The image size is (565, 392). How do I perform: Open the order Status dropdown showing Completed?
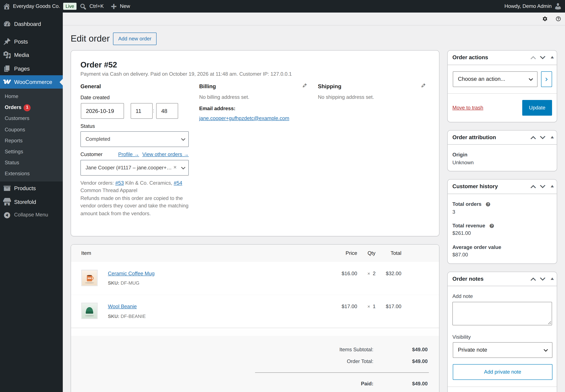pyautogui.click(x=135, y=139)
